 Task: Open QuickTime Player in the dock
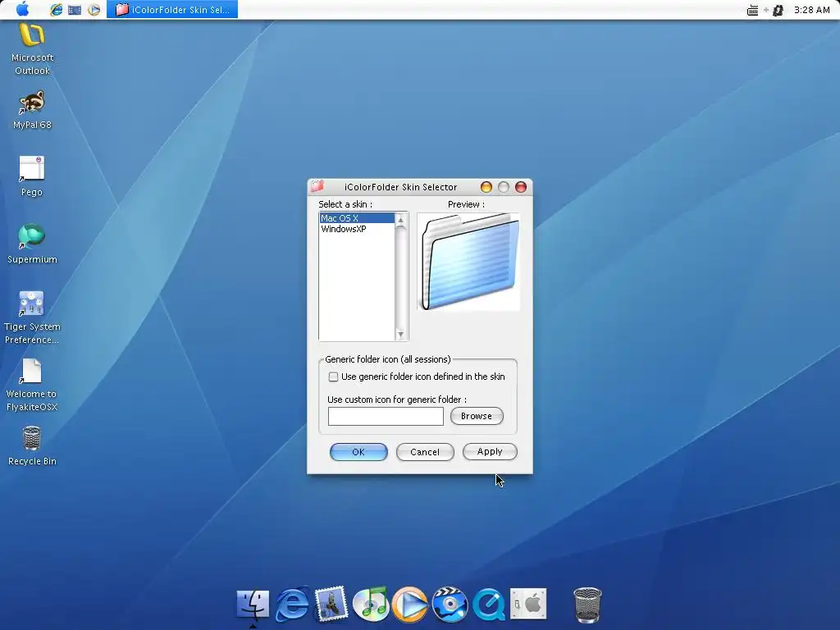click(x=489, y=605)
